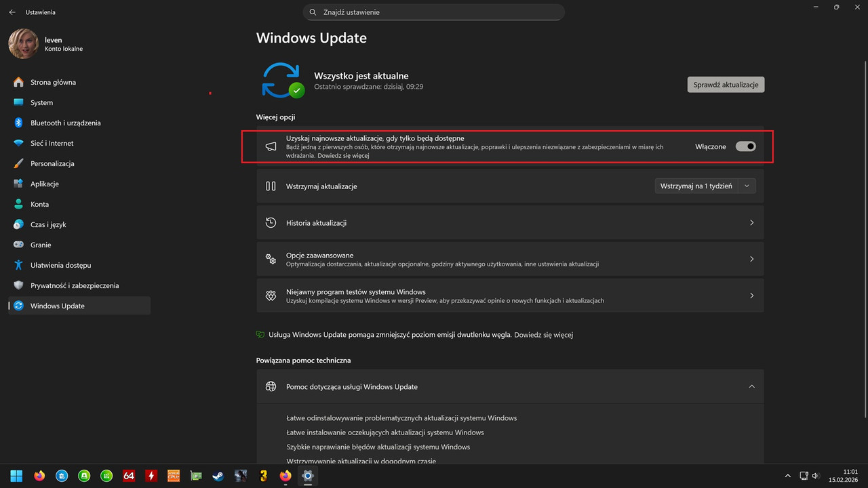
Task: Open Niejawny program testów systemu Windows chevron
Action: 751,296
